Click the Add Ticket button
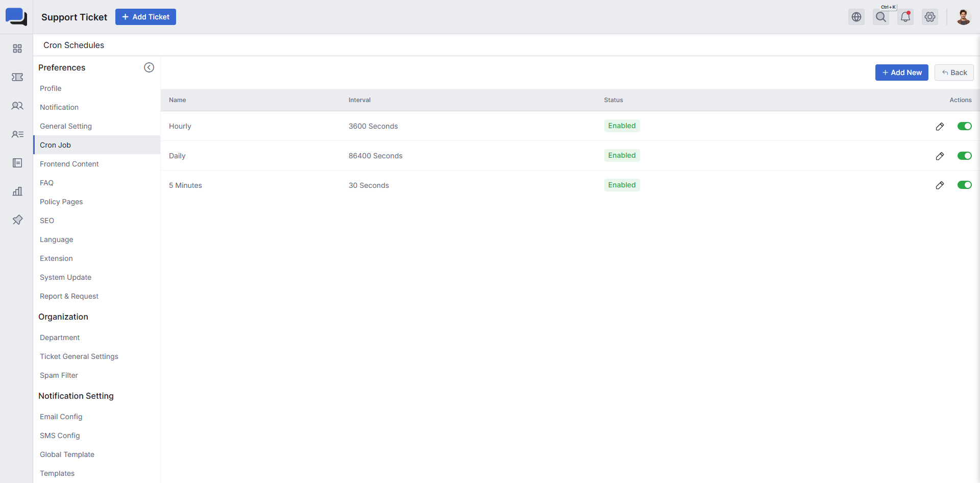This screenshot has height=483, width=980. tap(145, 17)
